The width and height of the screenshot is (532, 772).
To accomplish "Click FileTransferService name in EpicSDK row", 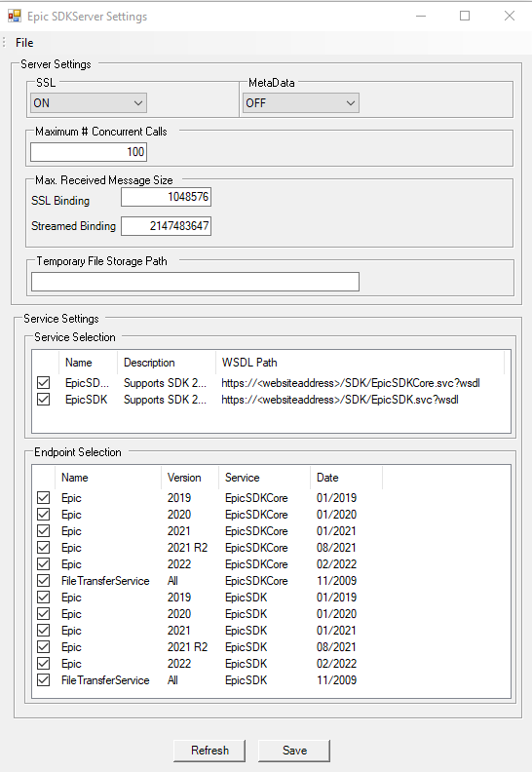I will point(105,680).
